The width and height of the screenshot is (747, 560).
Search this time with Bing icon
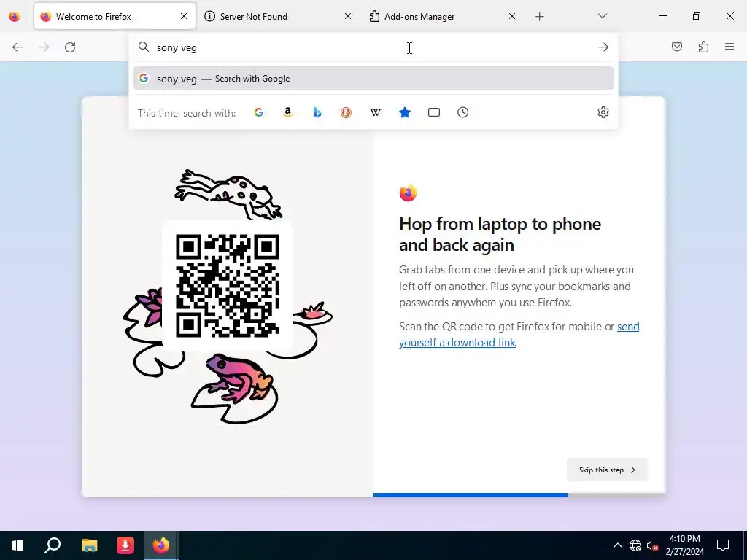click(317, 112)
